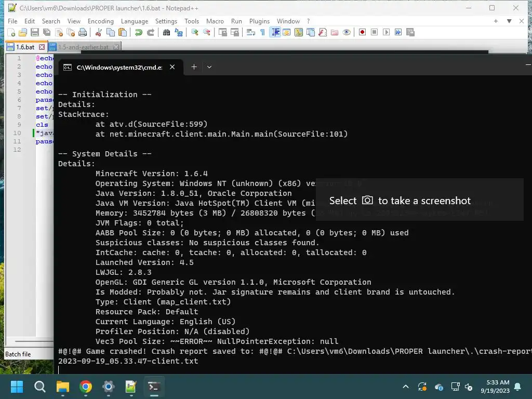Undo with the green arrow icon

pyautogui.click(x=138, y=32)
